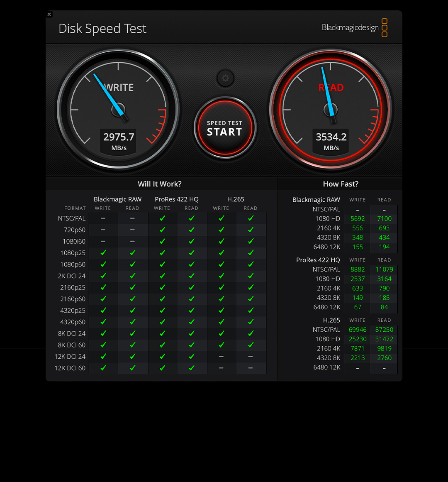Select H.265 1080 HD read value 31472
Viewport: 448px width, 482px height.
click(x=384, y=339)
